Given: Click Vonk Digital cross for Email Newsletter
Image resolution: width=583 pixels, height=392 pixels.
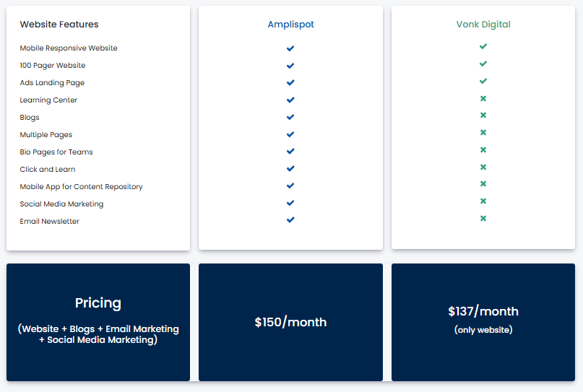Looking at the screenshot, I should tap(483, 219).
